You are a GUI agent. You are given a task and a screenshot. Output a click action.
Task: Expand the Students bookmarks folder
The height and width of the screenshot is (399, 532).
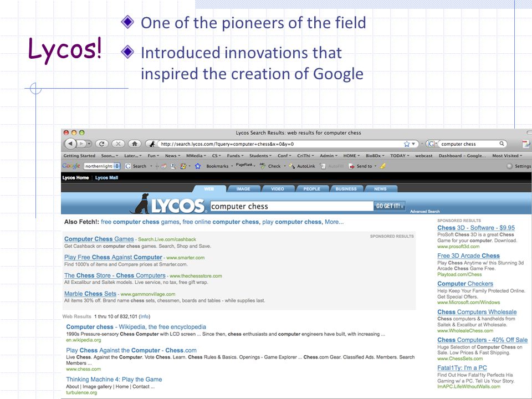(260, 156)
